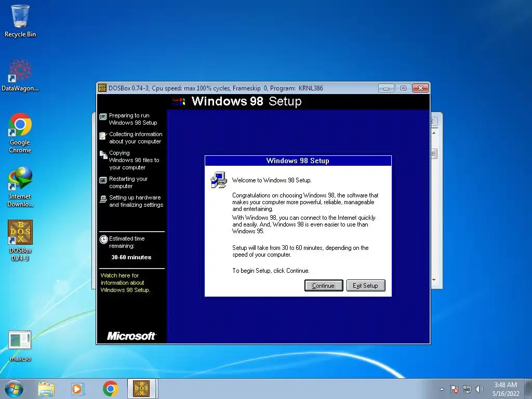Image resolution: width=532 pixels, height=399 pixels.
Task: Select the DOSBox 0.74-3 desktop shortcut
Action: click(20, 240)
